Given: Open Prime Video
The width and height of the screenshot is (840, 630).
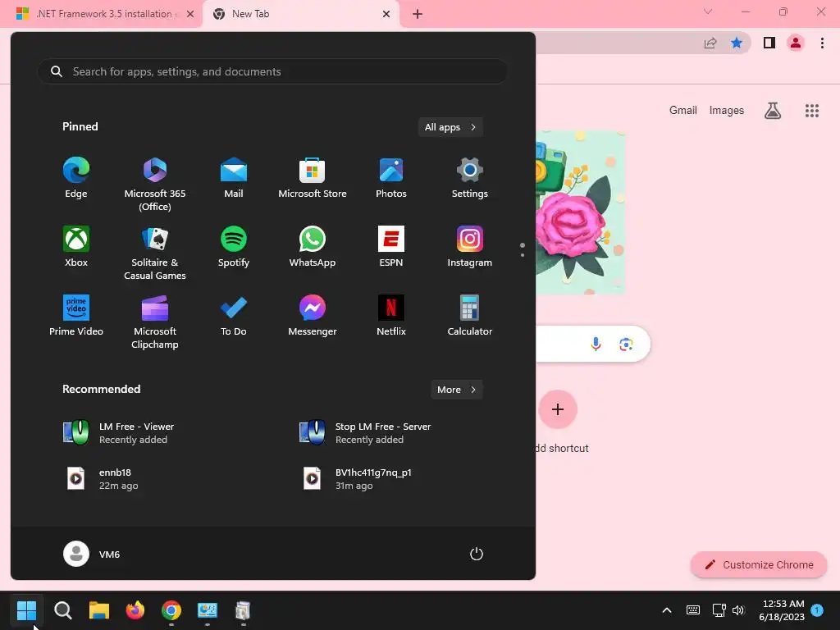Looking at the screenshot, I should [x=76, y=316].
